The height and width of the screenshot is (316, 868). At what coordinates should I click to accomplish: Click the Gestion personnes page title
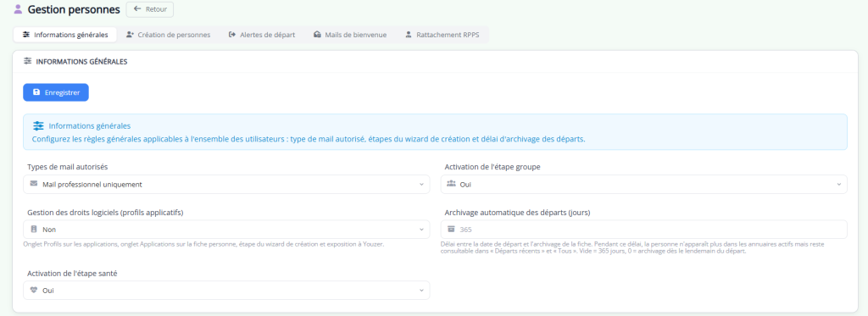[74, 9]
